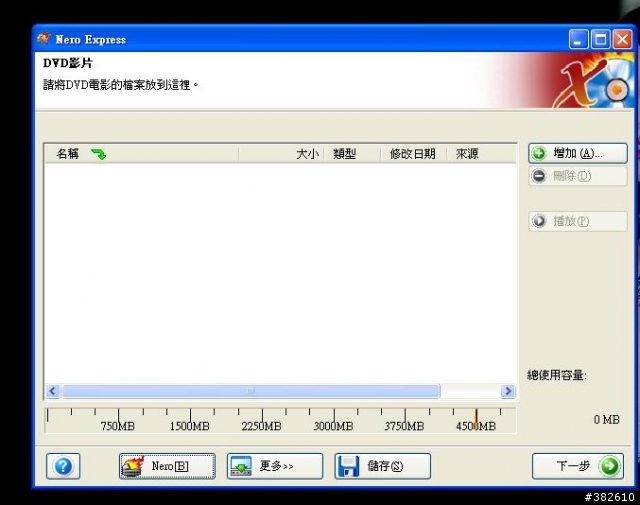The image size is (640, 505).
Task: Click the orange 4500MB capacity marker
Action: tap(476, 417)
